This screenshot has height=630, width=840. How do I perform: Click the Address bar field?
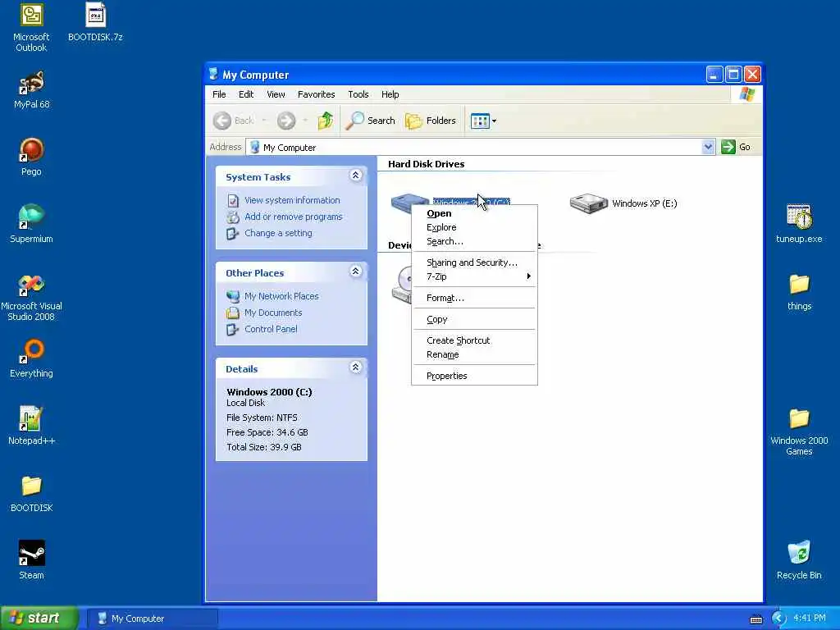tap(481, 147)
